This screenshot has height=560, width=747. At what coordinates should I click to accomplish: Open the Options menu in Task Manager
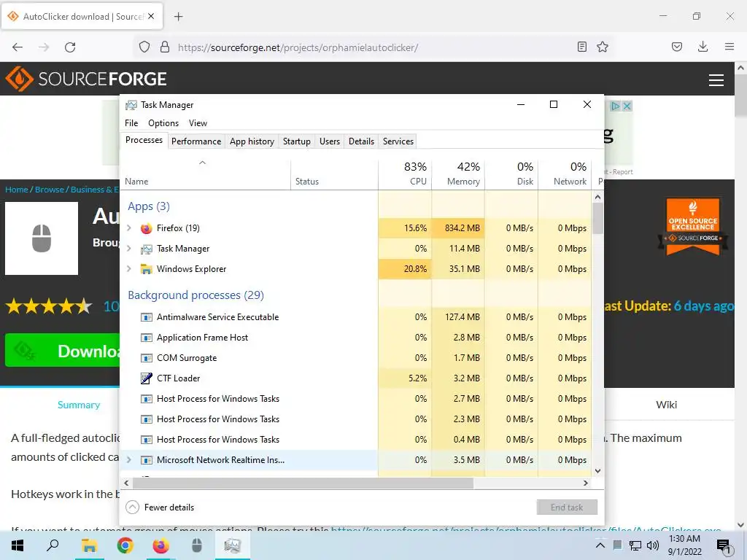(x=163, y=122)
